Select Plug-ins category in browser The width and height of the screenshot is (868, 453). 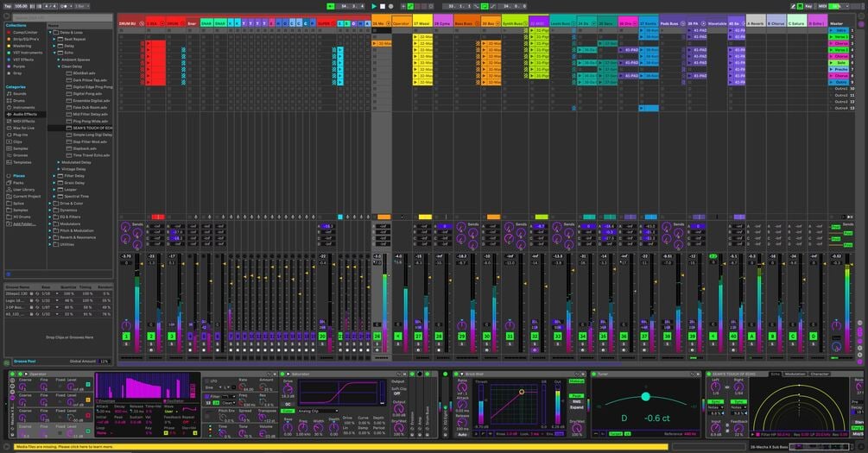pos(21,135)
